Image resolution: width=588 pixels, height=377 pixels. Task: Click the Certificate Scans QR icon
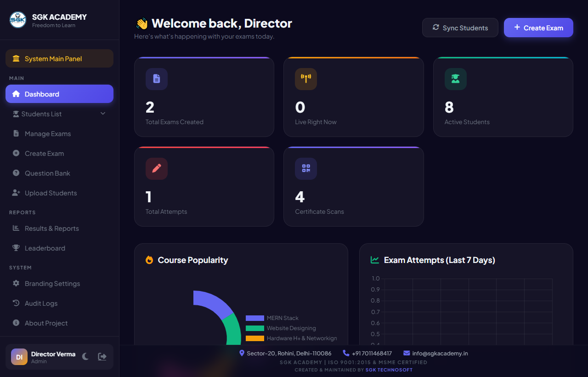coord(306,169)
